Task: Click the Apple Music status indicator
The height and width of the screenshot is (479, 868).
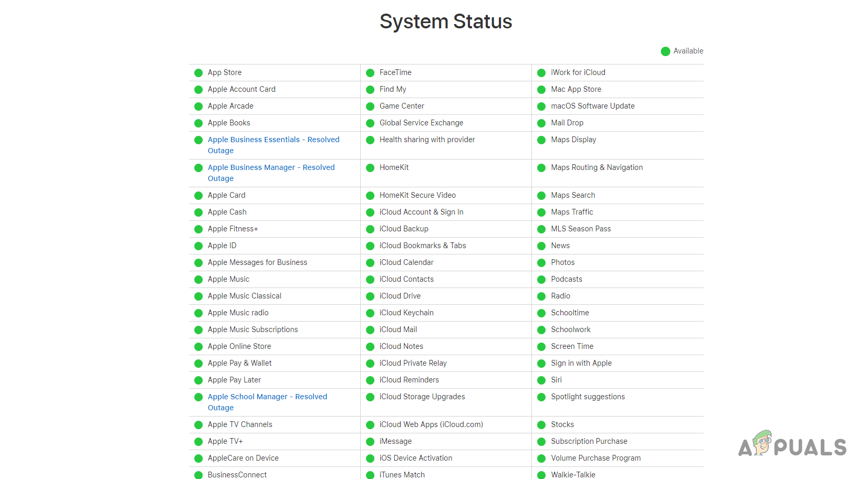Action: [198, 279]
